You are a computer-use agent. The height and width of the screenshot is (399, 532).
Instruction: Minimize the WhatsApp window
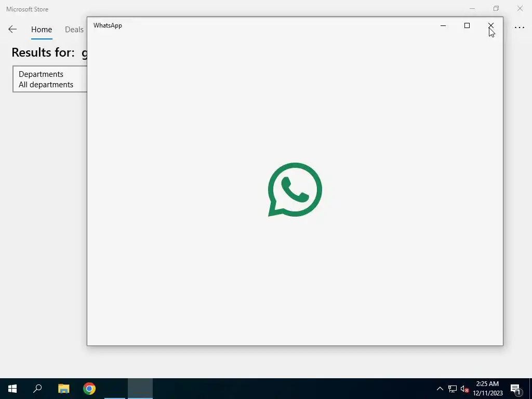tap(443, 25)
